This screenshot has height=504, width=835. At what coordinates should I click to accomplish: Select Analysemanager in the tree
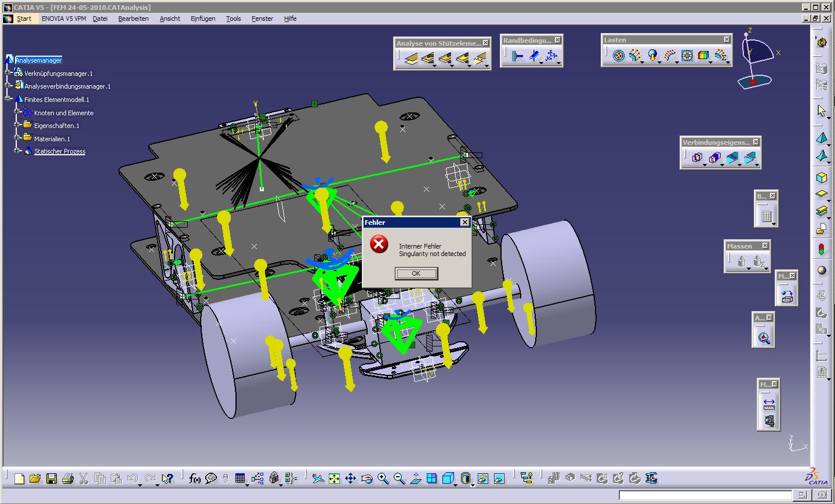click(38, 60)
